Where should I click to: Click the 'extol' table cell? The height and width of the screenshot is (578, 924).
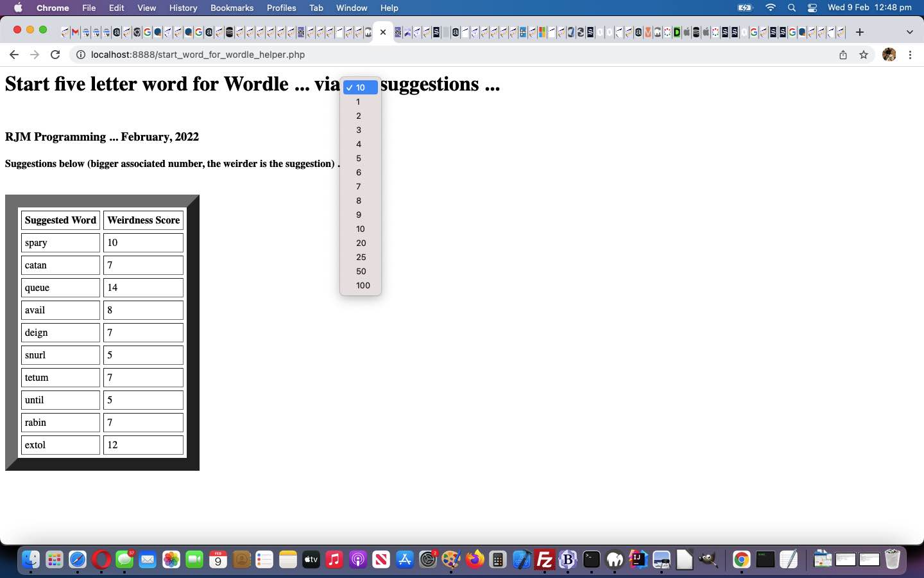pyautogui.click(x=60, y=445)
